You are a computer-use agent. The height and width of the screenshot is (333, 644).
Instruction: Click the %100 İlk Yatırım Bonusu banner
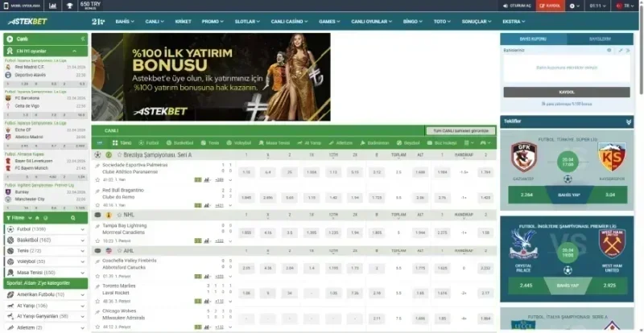click(x=211, y=76)
